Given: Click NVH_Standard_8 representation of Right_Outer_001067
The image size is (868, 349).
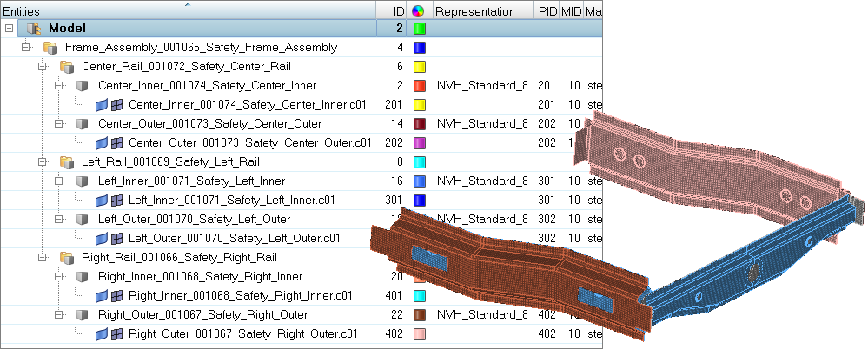Looking at the screenshot, I should coord(482,315).
